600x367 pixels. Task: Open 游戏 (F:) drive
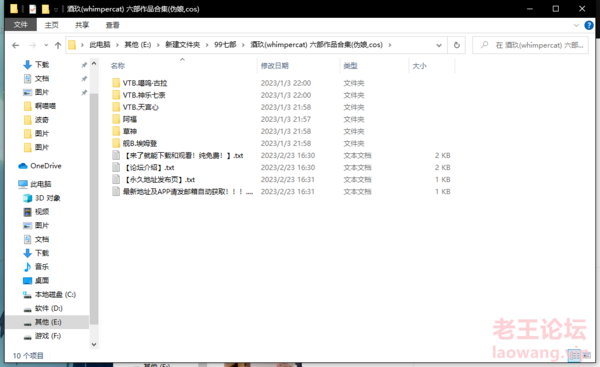click(48, 336)
